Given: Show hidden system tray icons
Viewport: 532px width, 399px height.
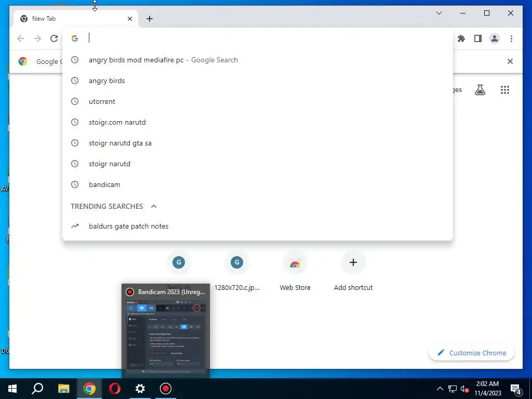Looking at the screenshot, I should (x=440, y=389).
